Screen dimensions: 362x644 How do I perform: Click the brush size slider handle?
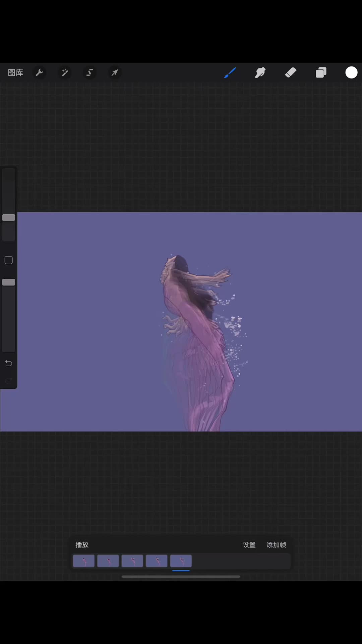tap(9, 218)
